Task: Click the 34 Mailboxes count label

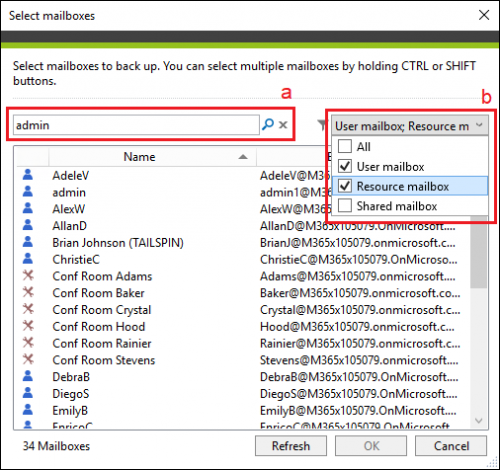Action: (56, 446)
